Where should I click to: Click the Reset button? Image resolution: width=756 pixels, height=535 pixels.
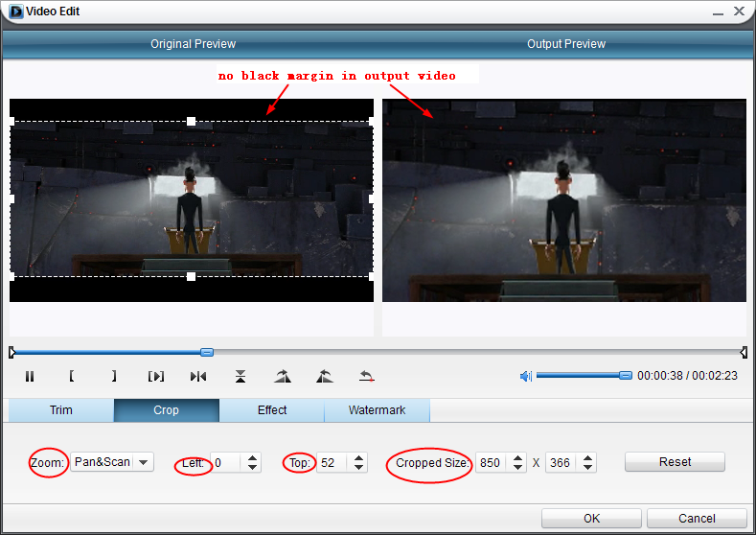point(675,462)
